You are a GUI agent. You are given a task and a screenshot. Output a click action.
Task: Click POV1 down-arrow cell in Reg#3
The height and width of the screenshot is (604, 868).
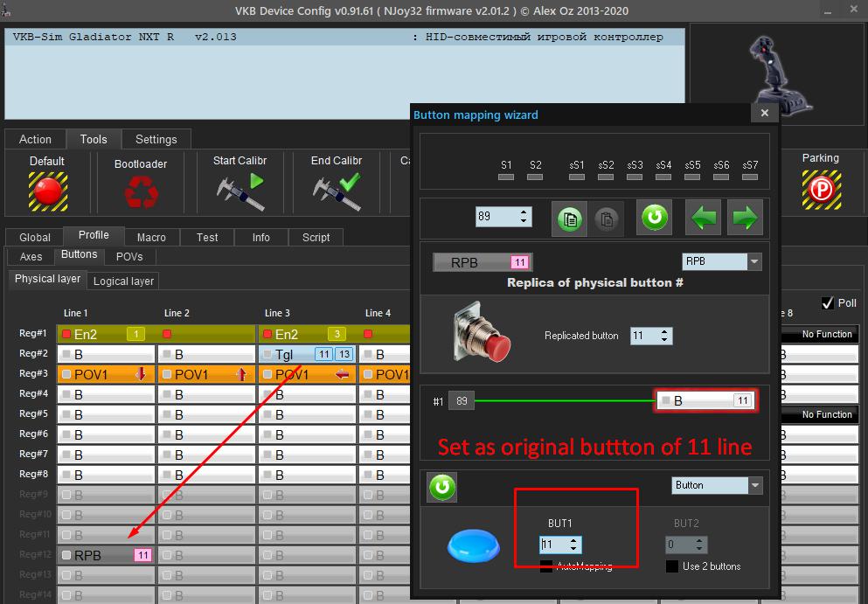[x=107, y=374]
